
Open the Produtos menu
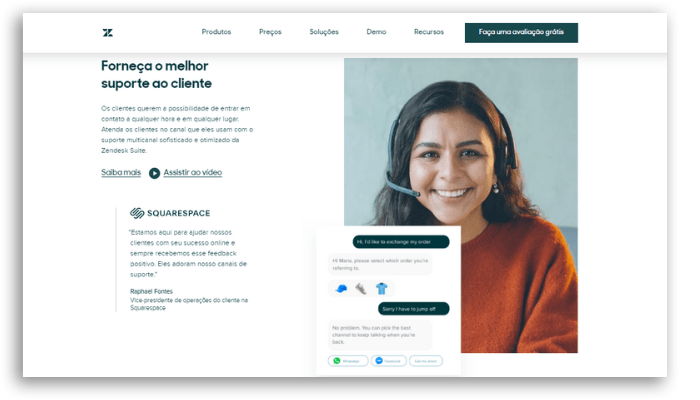pos(217,32)
